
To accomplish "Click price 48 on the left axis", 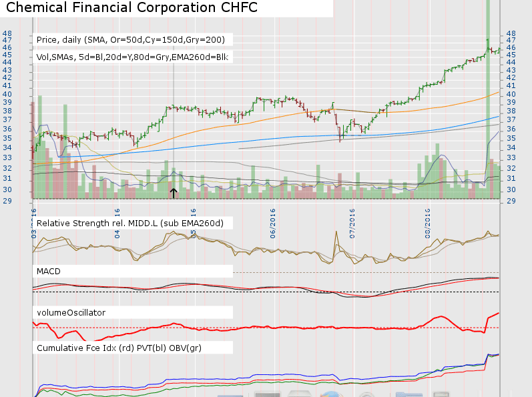I will (x=7, y=33).
